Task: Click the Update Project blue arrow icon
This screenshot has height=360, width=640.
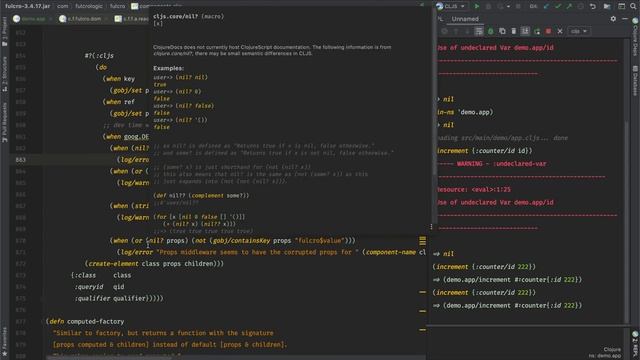Action: tap(546, 6)
